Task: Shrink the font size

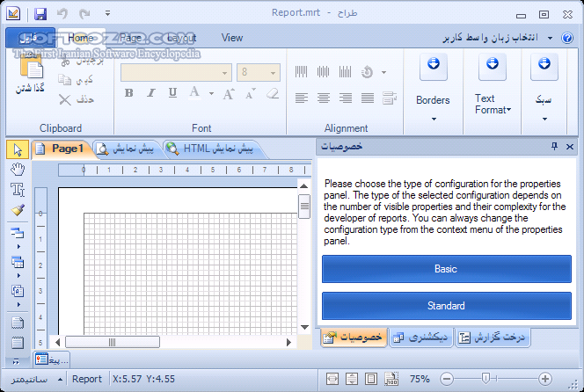Action: [251, 93]
